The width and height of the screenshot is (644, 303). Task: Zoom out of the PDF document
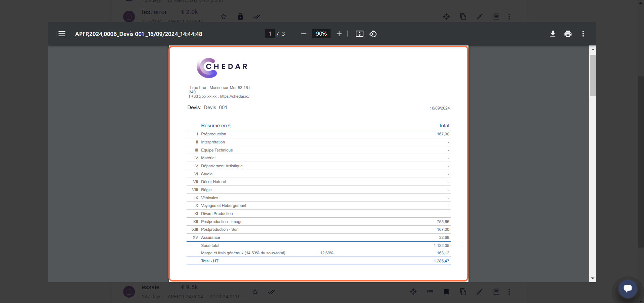(x=304, y=34)
